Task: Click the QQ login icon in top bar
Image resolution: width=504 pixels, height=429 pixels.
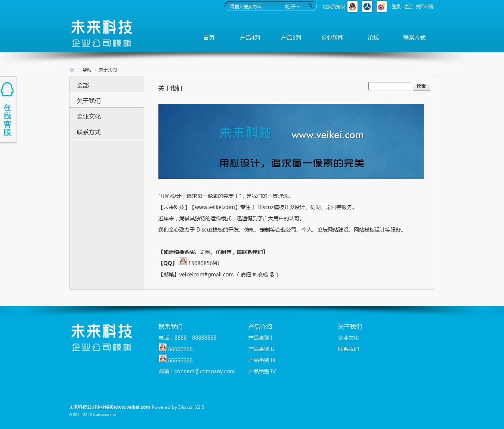Action: [352, 7]
